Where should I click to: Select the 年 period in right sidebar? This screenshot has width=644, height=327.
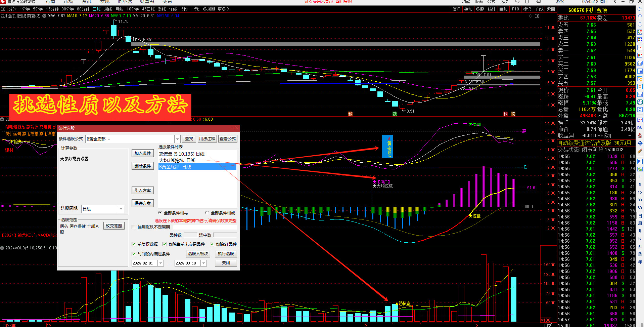(640, 262)
